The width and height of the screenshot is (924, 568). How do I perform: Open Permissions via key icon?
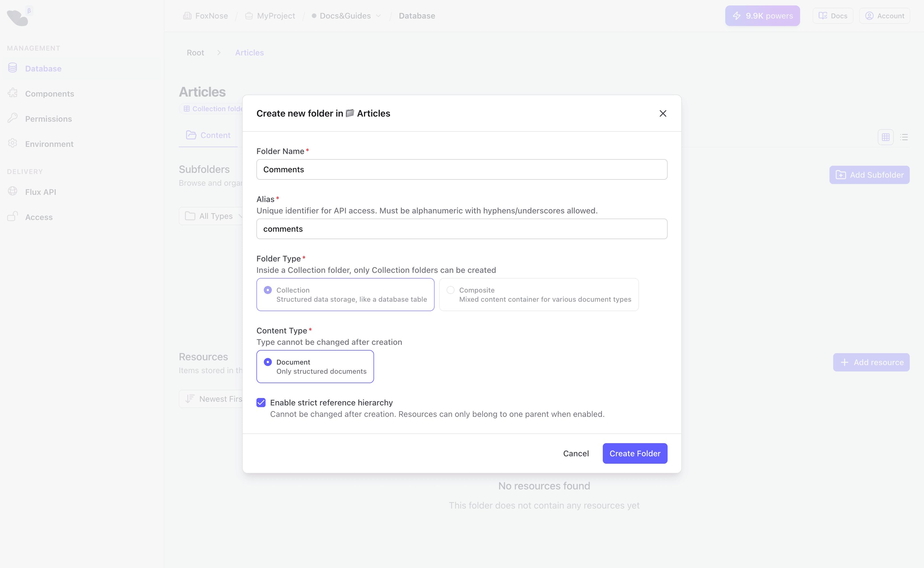(13, 118)
